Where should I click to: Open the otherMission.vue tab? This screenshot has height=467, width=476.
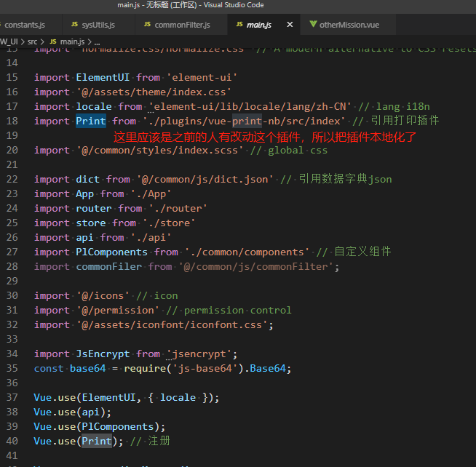click(349, 25)
